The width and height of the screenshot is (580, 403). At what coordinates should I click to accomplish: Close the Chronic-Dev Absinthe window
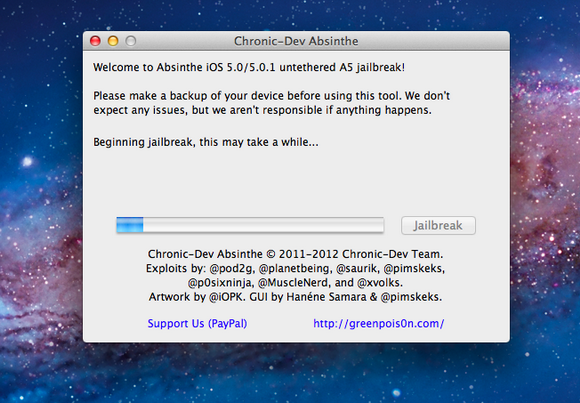[95, 41]
